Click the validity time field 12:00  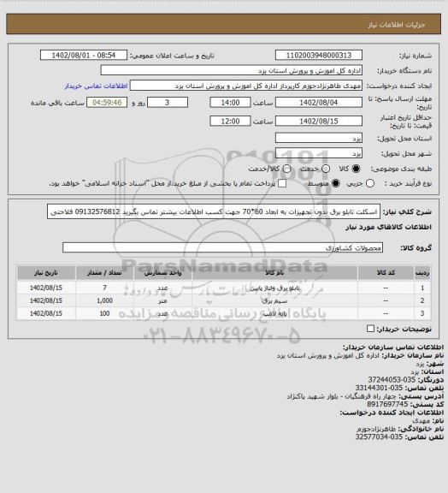click(230, 121)
